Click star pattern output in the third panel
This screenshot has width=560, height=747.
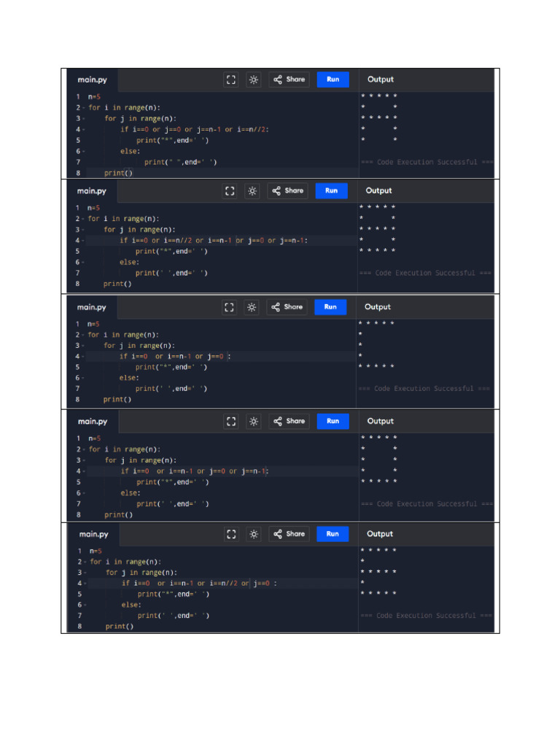pyautogui.click(x=376, y=344)
